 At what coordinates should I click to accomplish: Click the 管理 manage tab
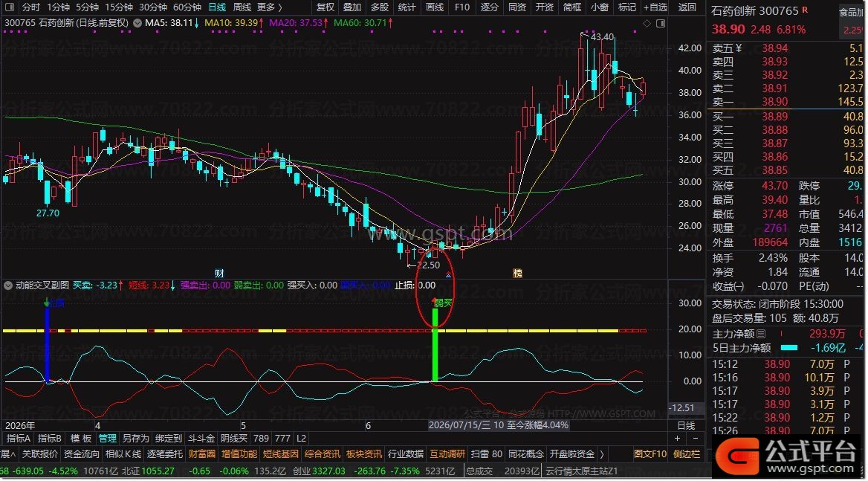click(108, 439)
